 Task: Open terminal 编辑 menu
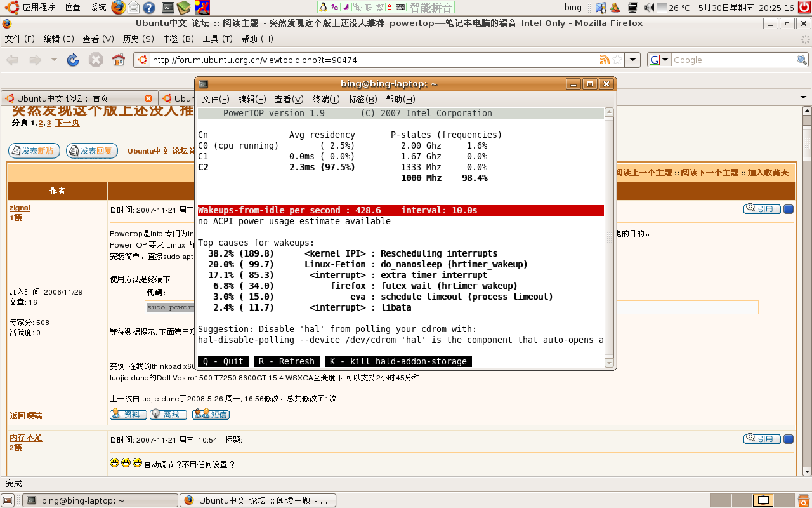252,99
